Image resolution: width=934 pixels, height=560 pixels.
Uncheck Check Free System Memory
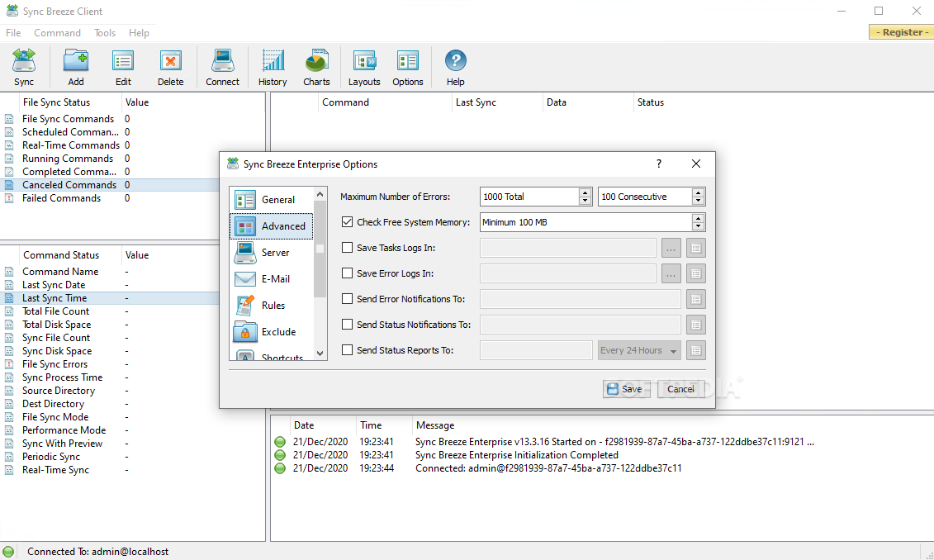(348, 222)
